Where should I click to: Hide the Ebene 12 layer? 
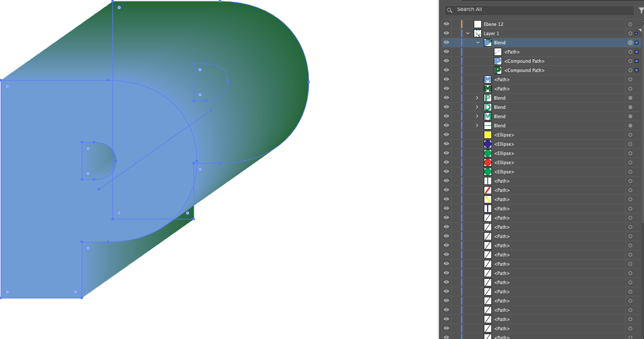[x=446, y=24]
